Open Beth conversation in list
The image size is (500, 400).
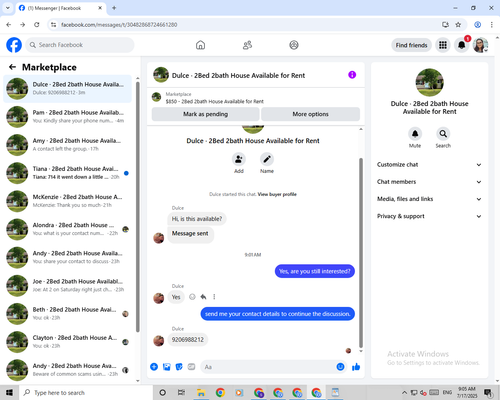coord(68,314)
